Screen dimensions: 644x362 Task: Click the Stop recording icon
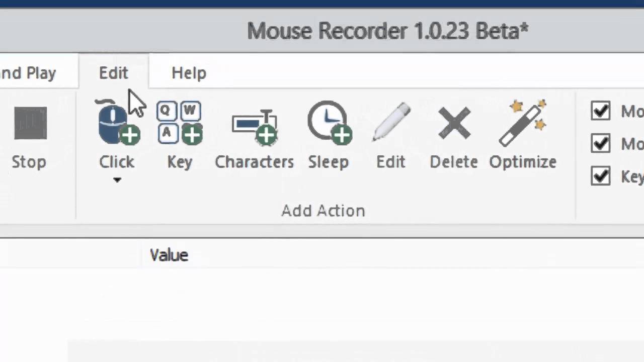(x=30, y=124)
